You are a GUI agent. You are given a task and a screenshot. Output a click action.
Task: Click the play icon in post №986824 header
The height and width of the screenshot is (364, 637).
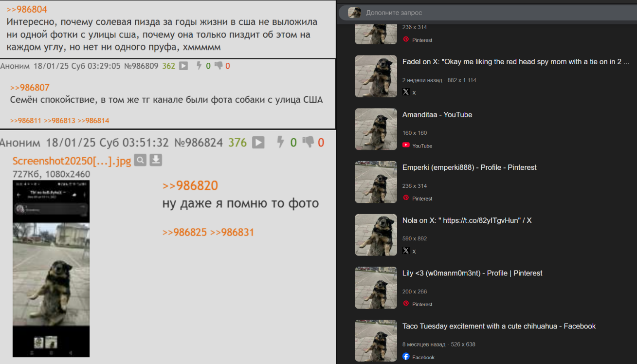(258, 143)
